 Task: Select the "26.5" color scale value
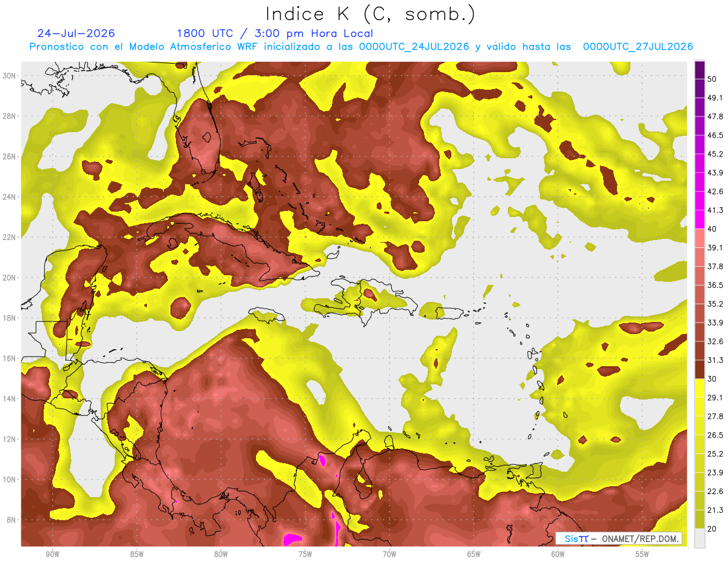click(x=716, y=435)
